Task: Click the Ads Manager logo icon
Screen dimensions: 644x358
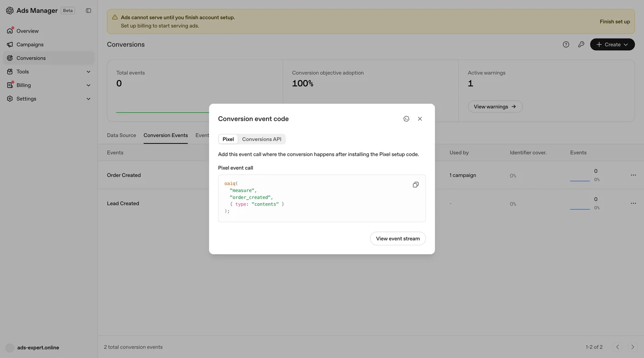Action: tap(10, 11)
